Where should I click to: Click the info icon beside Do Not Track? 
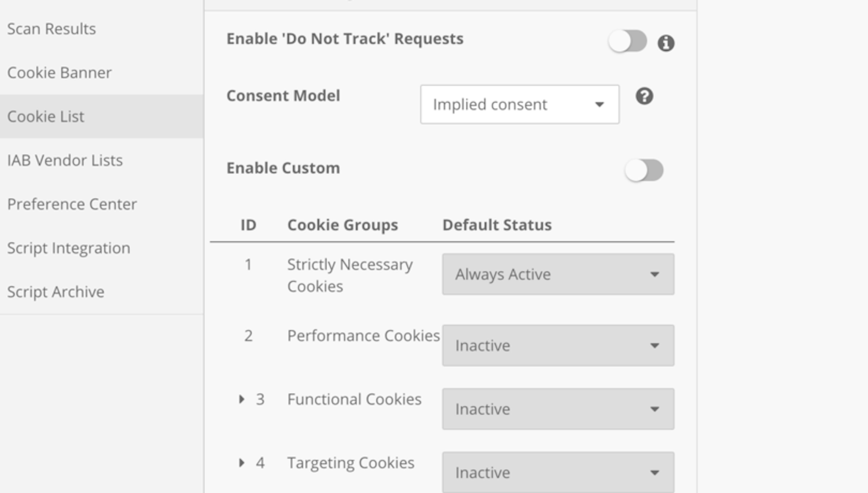click(x=665, y=43)
